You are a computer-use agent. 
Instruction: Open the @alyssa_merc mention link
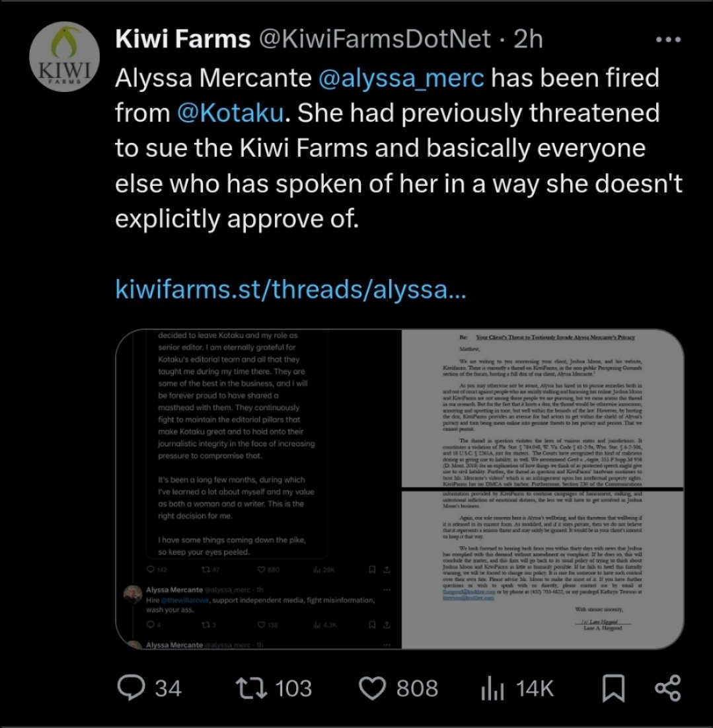[401, 77]
